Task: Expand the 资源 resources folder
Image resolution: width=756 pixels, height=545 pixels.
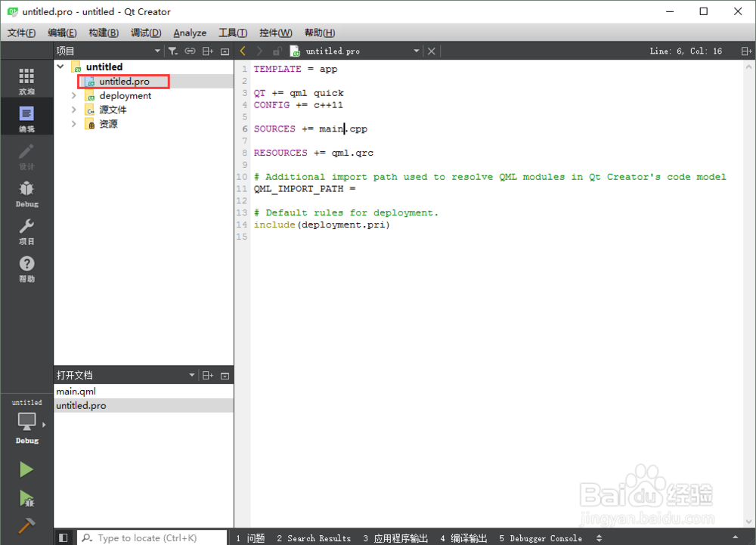Action: pyautogui.click(x=74, y=124)
